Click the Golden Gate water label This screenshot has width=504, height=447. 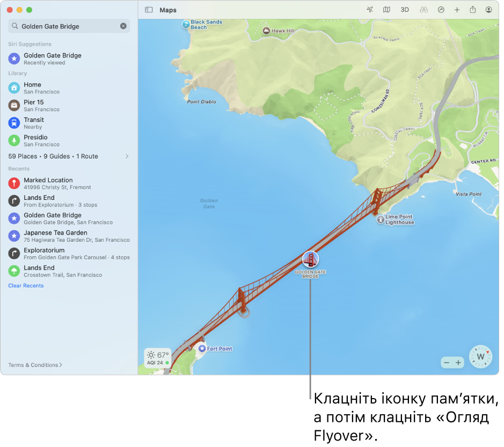click(209, 203)
